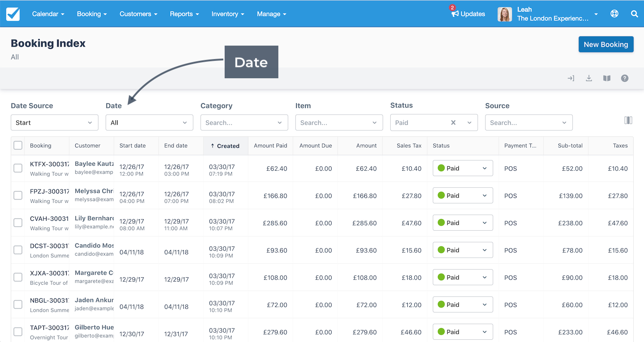644x342 pixels.
Task: Sort by Payment Type column header
Action: 520,146
